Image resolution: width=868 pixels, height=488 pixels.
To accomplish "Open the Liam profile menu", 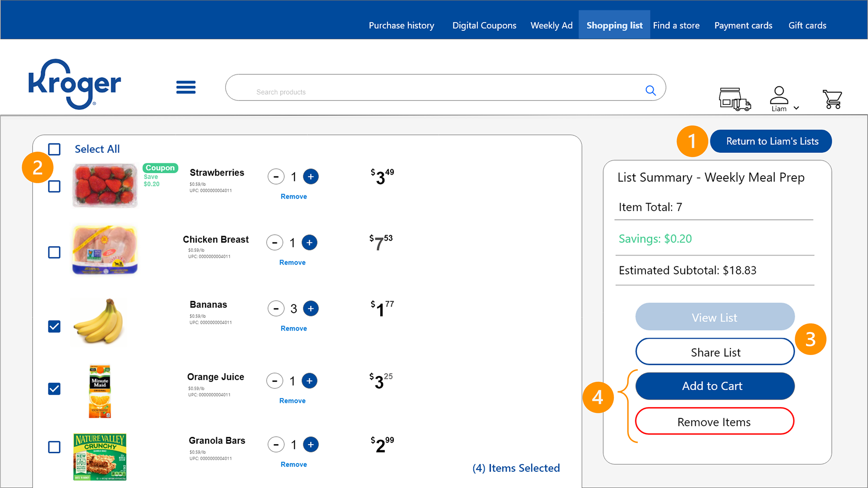I will click(x=779, y=98).
